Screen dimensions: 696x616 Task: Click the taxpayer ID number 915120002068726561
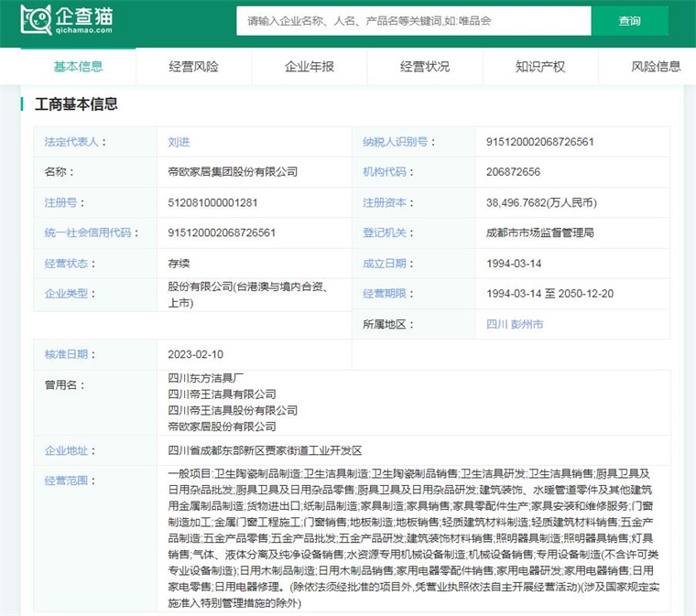(540, 142)
